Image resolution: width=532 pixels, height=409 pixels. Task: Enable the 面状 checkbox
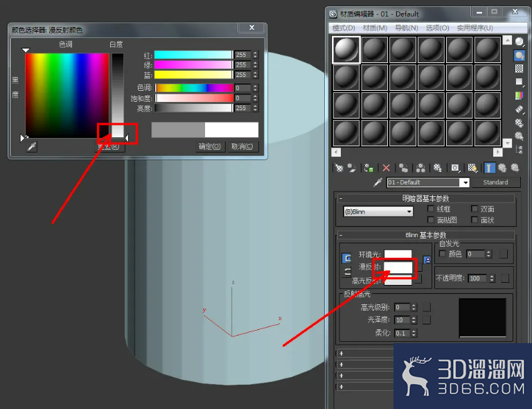click(x=475, y=220)
